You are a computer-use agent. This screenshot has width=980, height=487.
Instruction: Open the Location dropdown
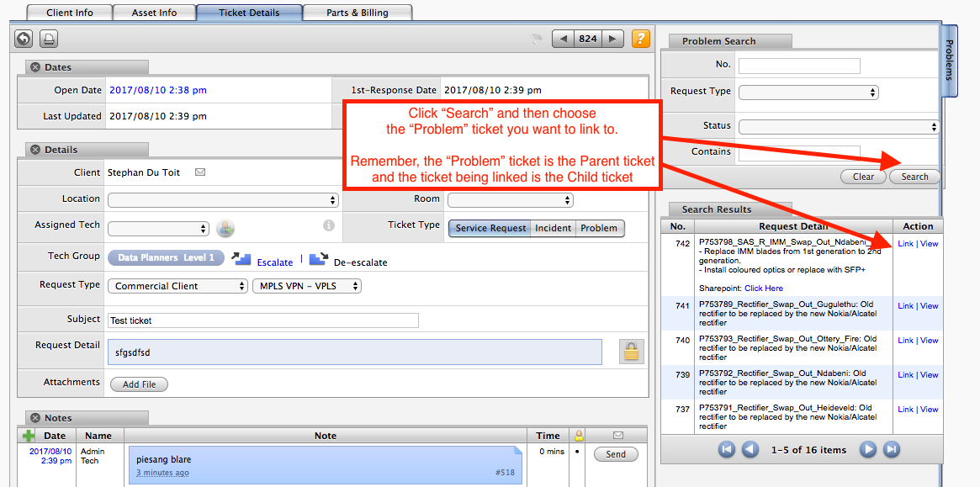click(224, 200)
